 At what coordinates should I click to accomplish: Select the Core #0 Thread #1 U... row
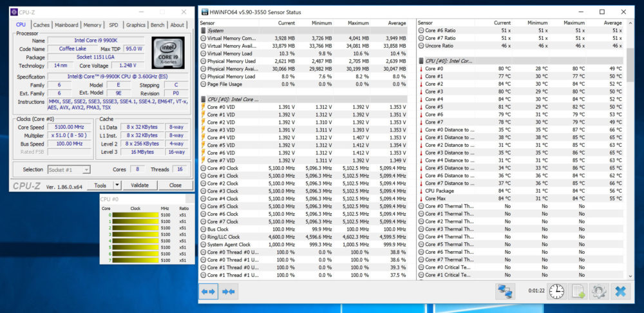click(x=303, y=260)
